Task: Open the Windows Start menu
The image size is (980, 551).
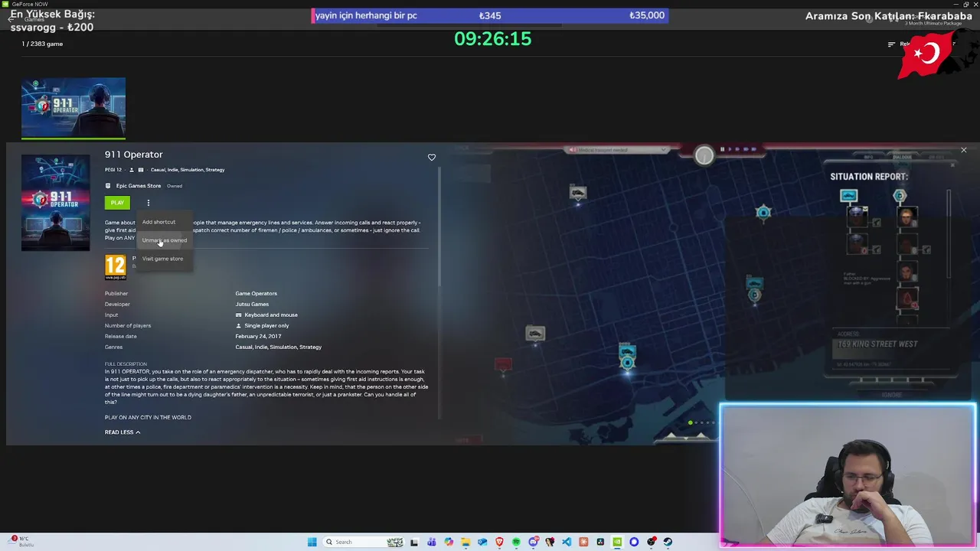Action: click(312, 542)
